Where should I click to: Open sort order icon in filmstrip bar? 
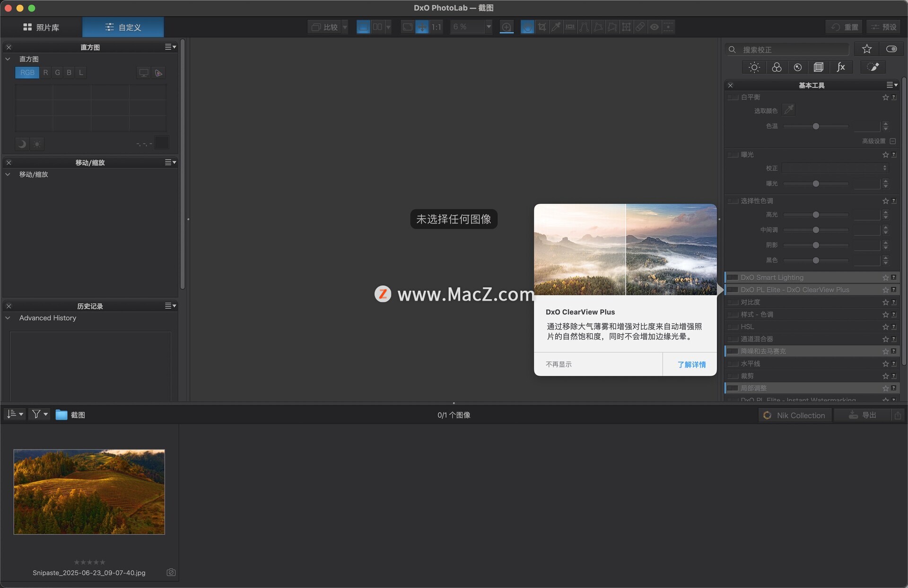point(15,414)
